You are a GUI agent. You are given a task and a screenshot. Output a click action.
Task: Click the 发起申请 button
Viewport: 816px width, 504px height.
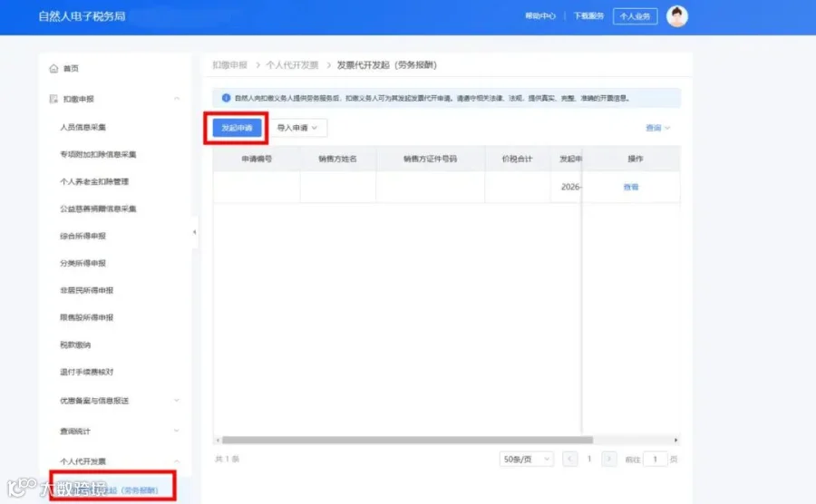(x=237, y=128)
